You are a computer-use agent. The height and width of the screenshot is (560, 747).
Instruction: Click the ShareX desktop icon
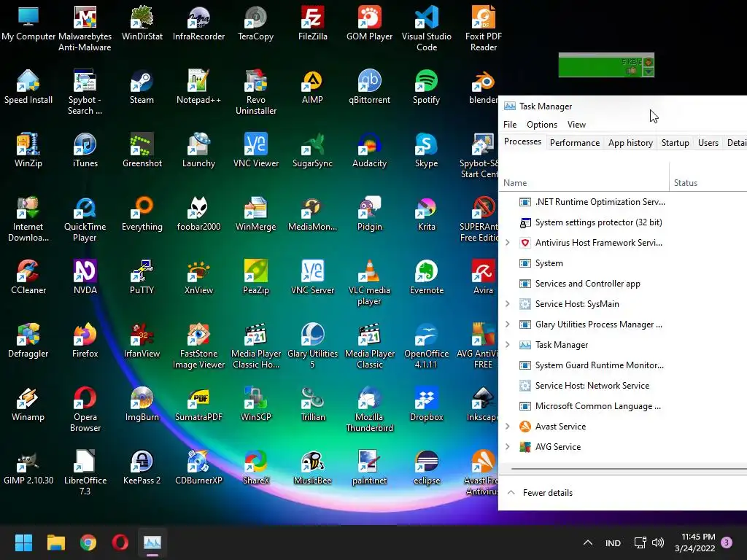256,467
